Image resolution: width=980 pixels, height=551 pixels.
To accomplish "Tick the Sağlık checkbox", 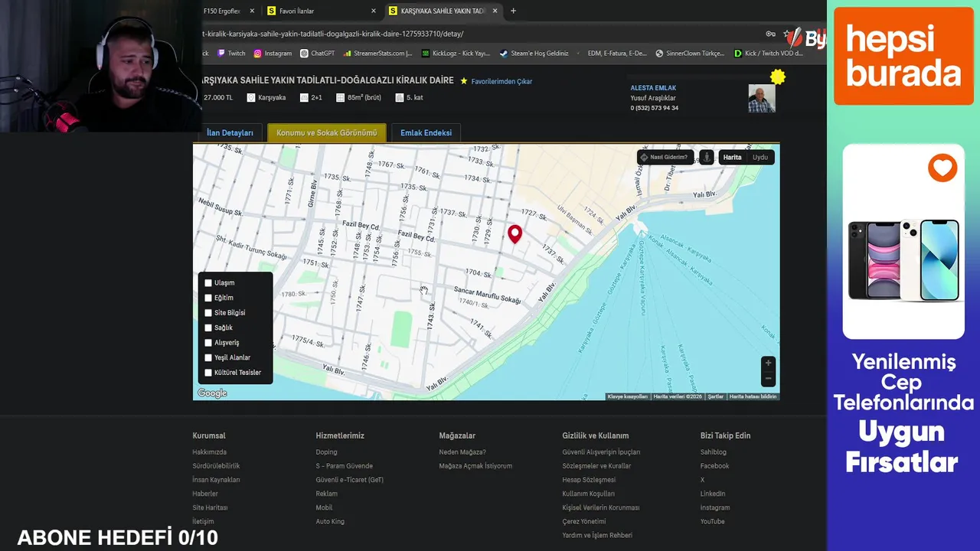I will (x=208, y=328).
